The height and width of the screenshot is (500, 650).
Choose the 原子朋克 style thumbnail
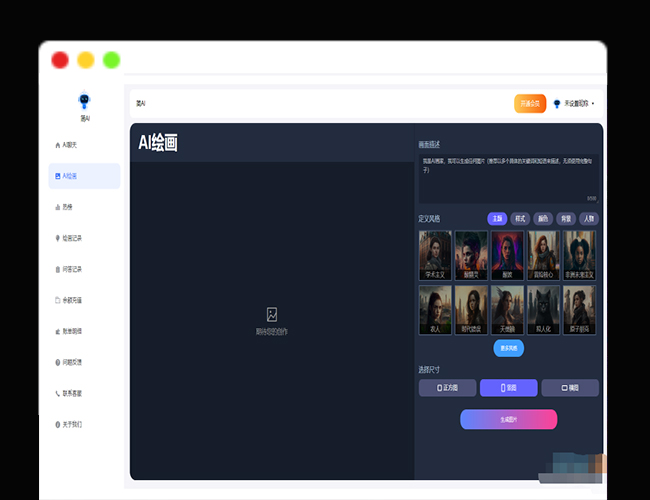[x=579, y=310]
